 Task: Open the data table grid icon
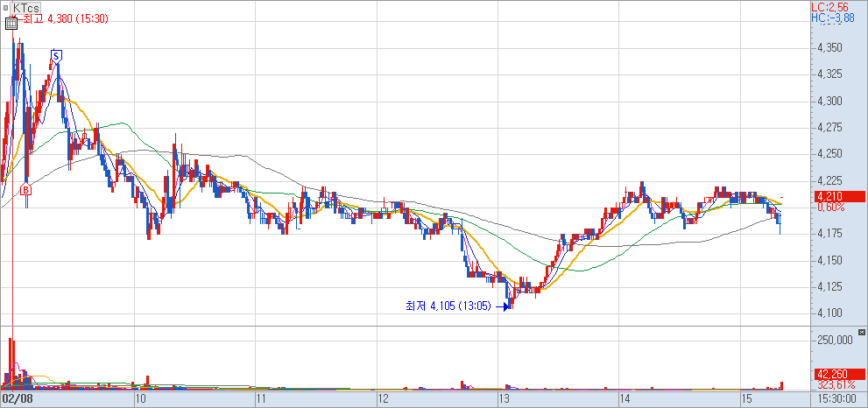coord(11,24)
